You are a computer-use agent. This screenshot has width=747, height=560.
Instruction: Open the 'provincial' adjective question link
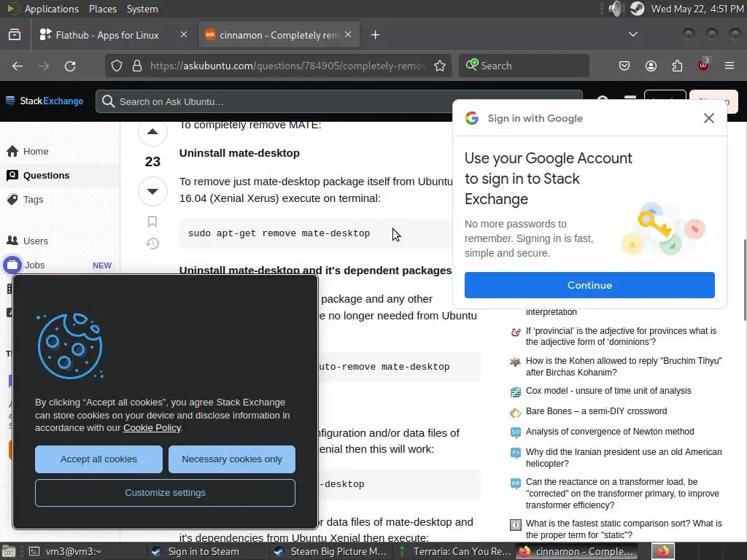pos(621,336)
